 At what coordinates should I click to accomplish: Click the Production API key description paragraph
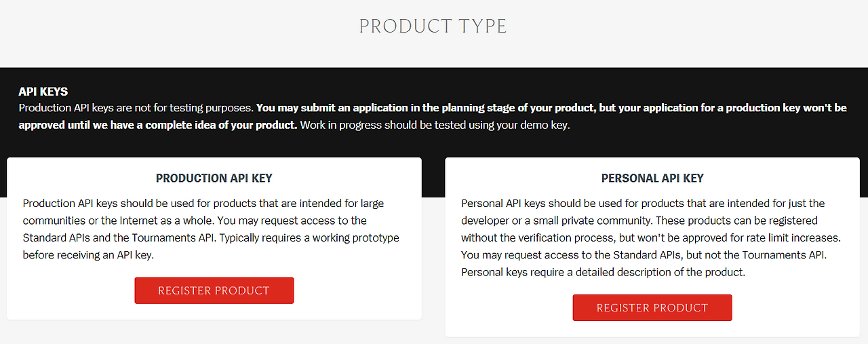(x=211, y=229)
